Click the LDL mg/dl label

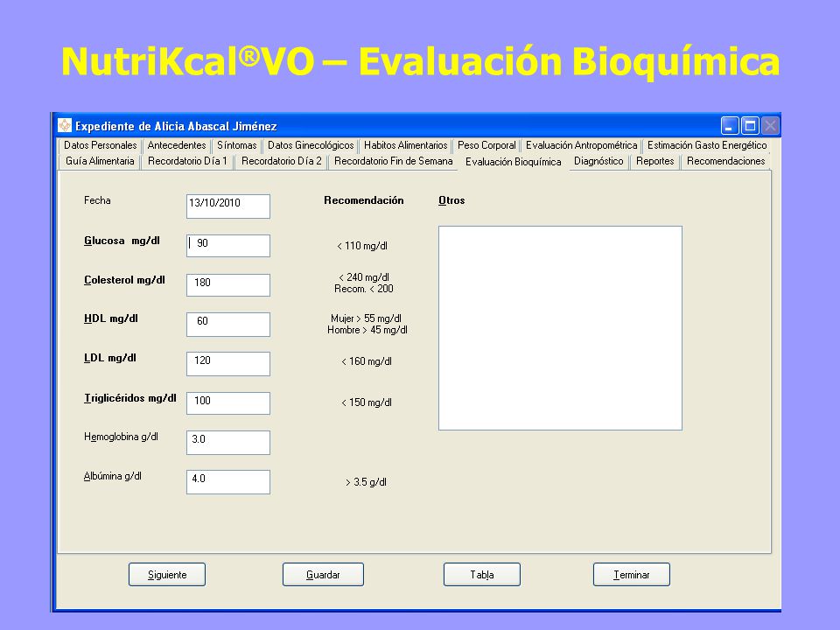click(110, 358)
